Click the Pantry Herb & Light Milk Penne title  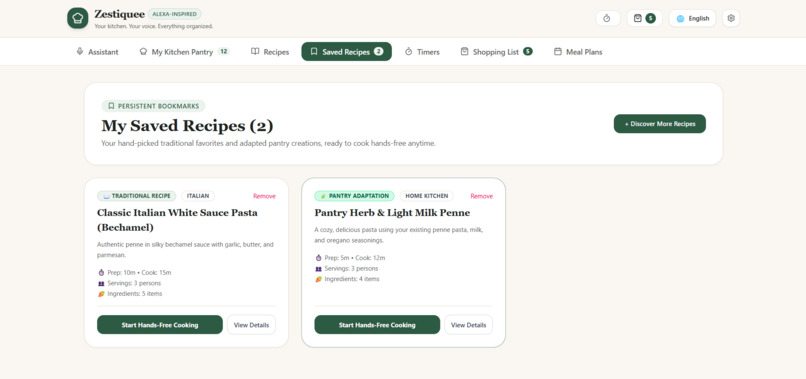tap(392, 213)
